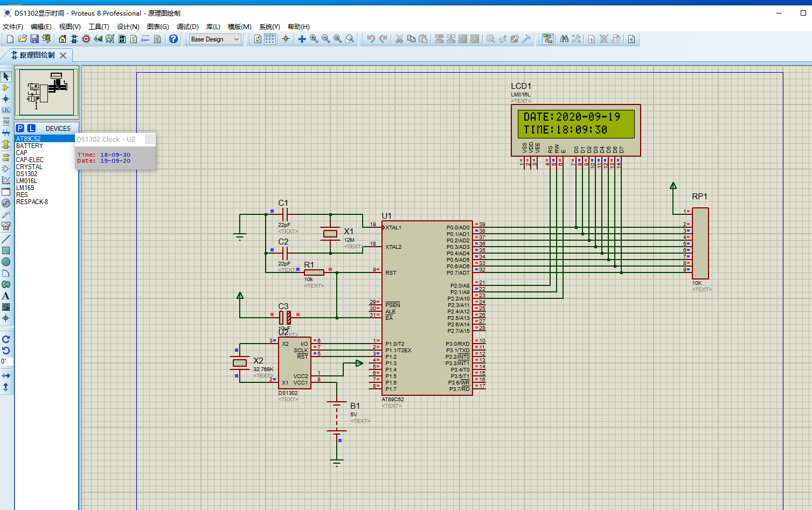Click the Electrical Rules Check lightning icon
The height and width of the screenshot is (510, 812).
[631, 39]
